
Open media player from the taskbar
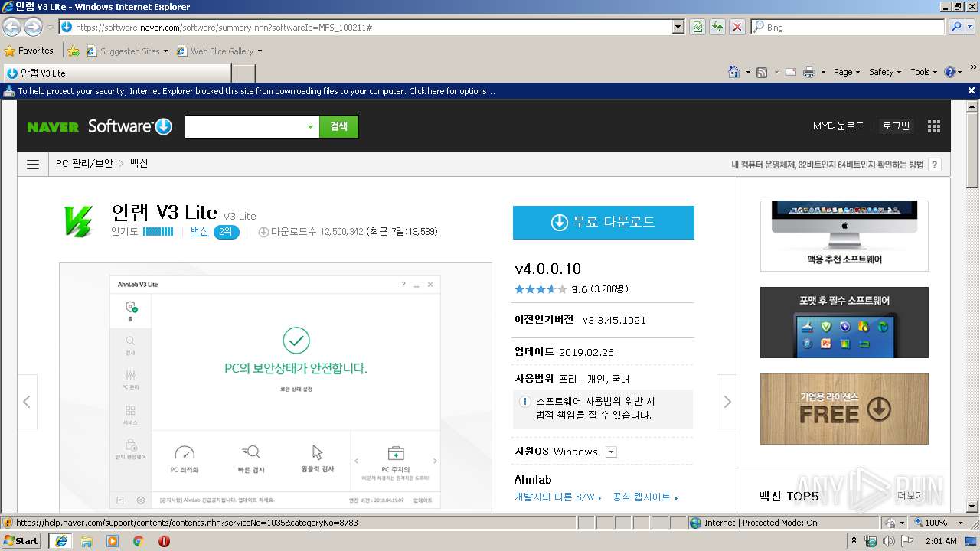(113, 541)
